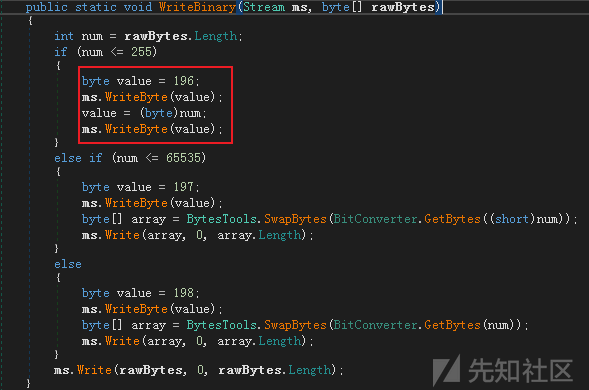Screen dimensions: 589x390
Task: Click the literal 255 in the if condition
Action: 141,52
